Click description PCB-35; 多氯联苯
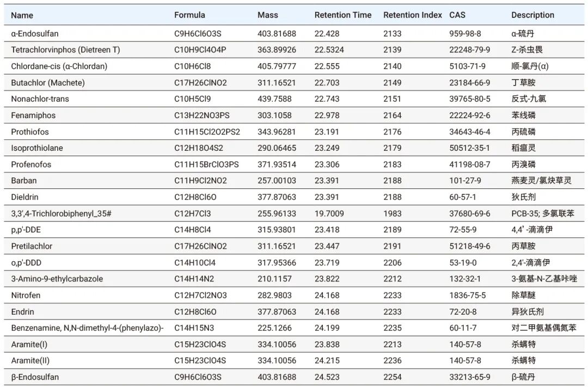The width and height of the screenshot is (588, 387). (543, 213)
